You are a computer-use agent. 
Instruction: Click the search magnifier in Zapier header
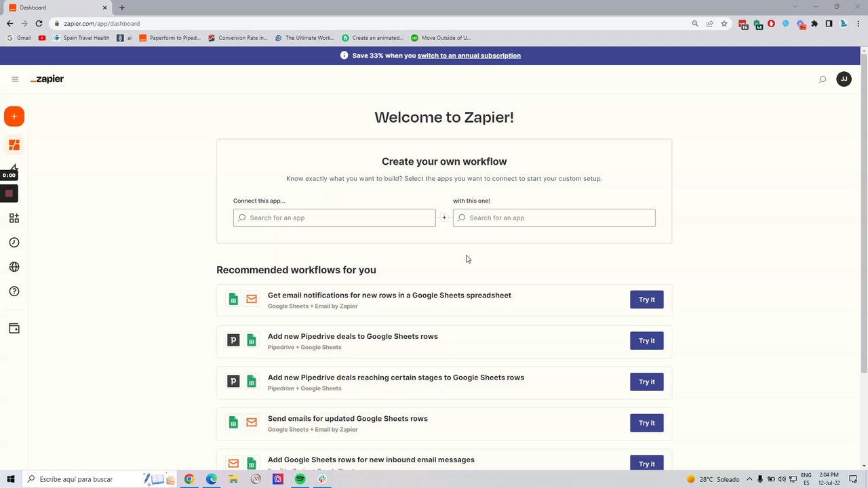[x=823, y=79]
